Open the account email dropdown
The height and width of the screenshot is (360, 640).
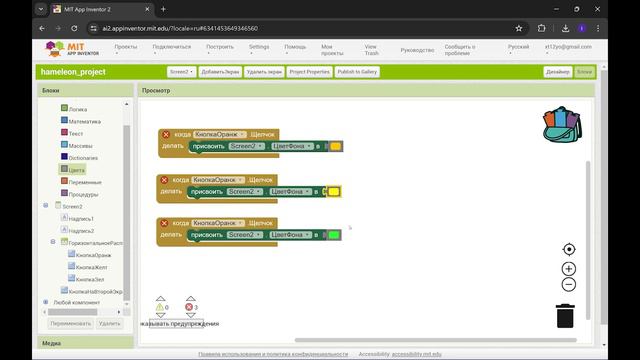568,49
